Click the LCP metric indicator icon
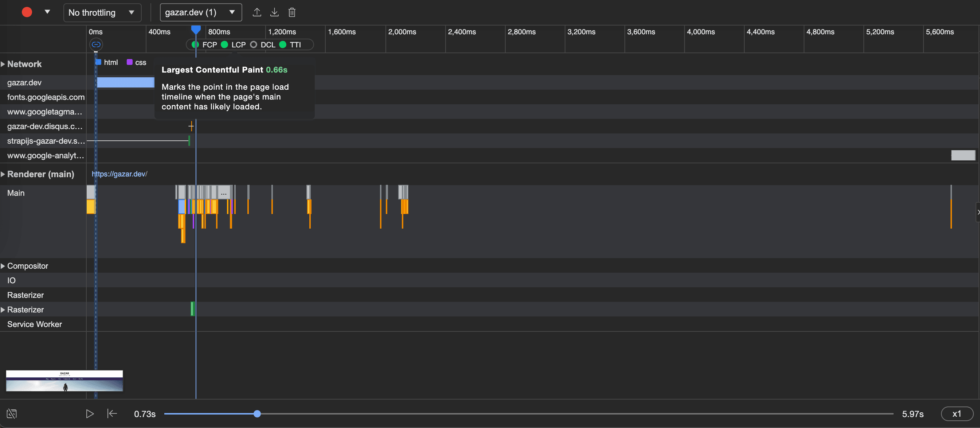The width and height of the screenshot is (980, 428). (226, 44)
